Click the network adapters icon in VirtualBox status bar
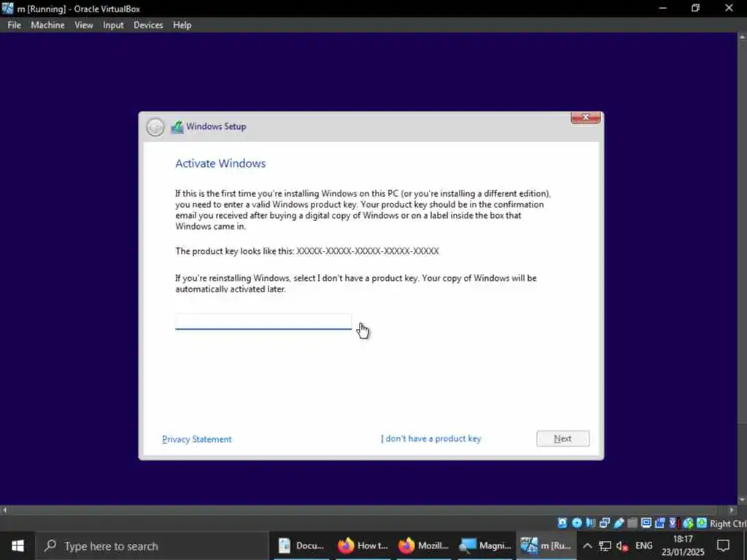747x560 pixels. pyautogui.click(x=605, y=523)
